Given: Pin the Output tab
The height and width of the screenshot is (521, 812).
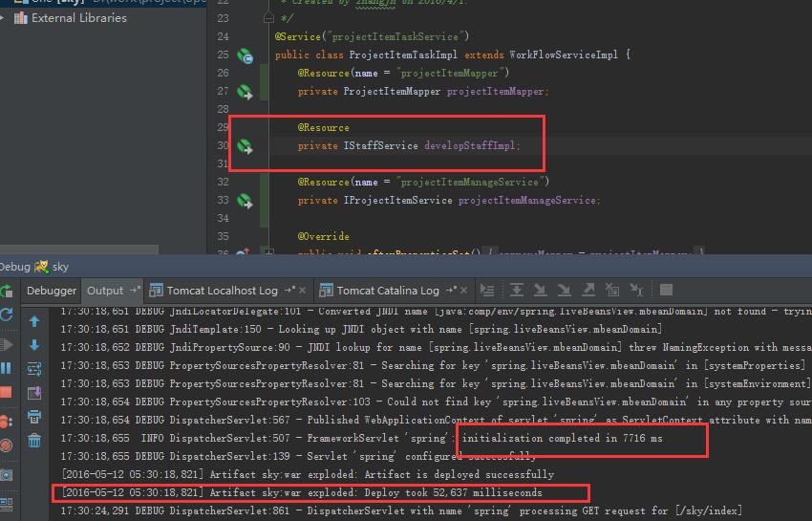Looking at the screenshot, I should tap(135, 290).
